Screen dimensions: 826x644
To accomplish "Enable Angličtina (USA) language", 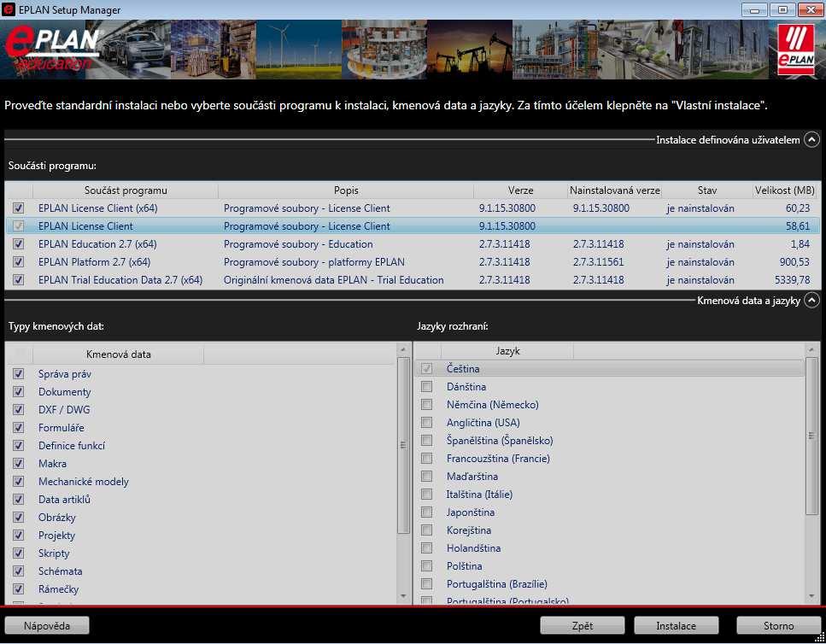I will coord(427,422).
